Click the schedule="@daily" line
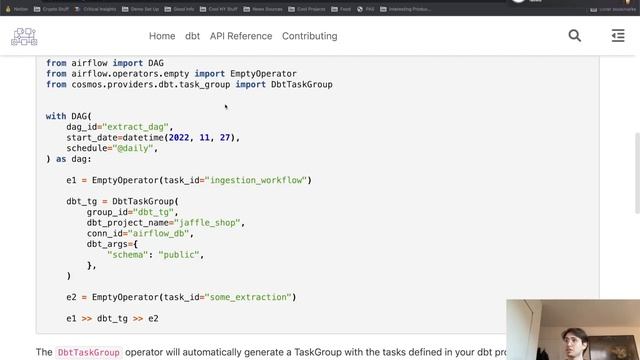 click(112, 148)
